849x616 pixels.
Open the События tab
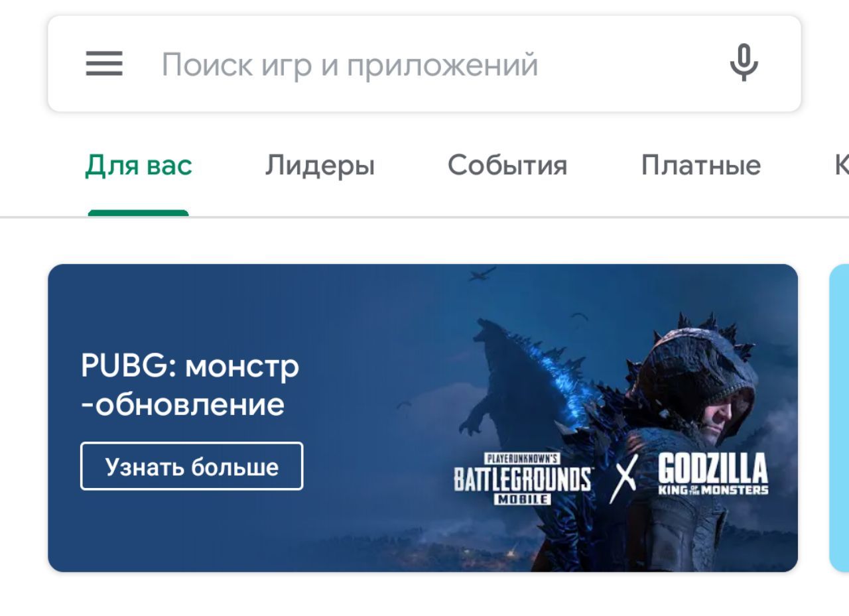point(507,165)
